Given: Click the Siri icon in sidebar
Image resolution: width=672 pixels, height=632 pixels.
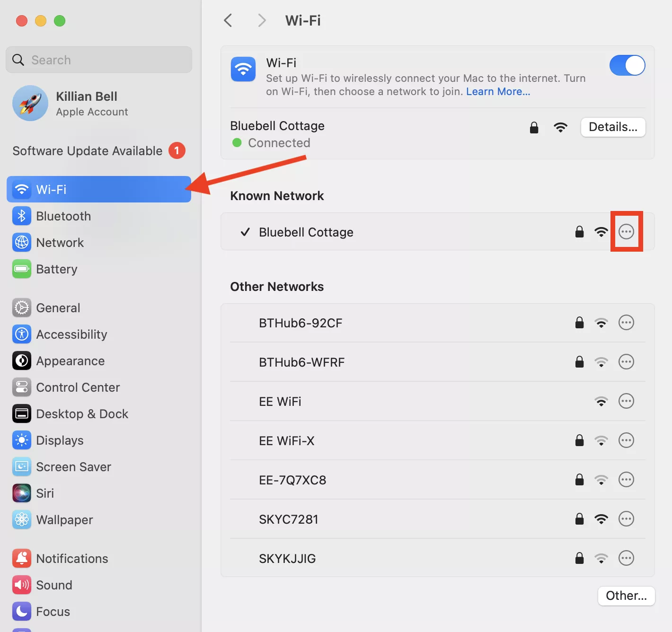Looking at the screenshot, I should 22,493.
